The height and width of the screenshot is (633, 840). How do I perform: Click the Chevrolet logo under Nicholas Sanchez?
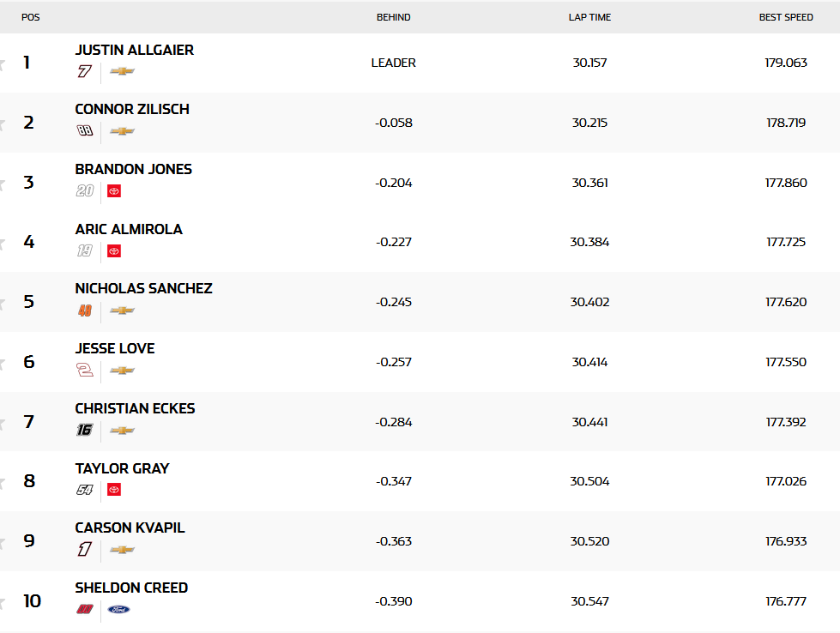pyautogui.click(x=123, y=310)
